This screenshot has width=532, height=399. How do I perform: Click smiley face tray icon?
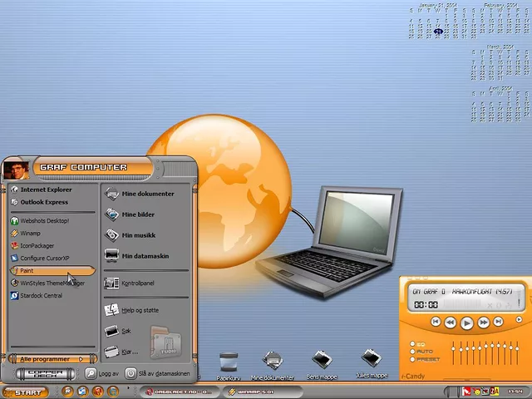point(476,392)
